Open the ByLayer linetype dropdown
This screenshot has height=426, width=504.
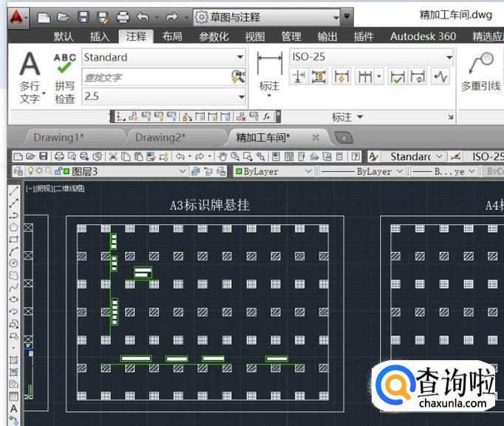(362, 172)
